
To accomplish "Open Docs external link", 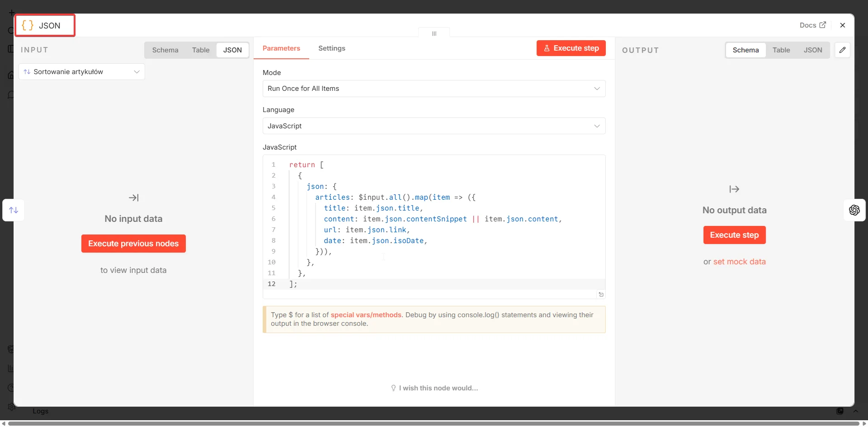I will [x=812, y=25].
